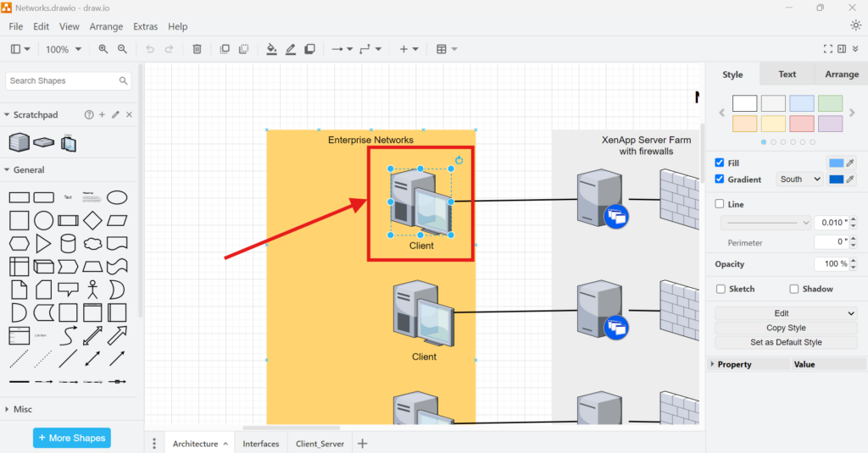
Task: Open the 100% zoom dropdown
Action: (63, 49)
